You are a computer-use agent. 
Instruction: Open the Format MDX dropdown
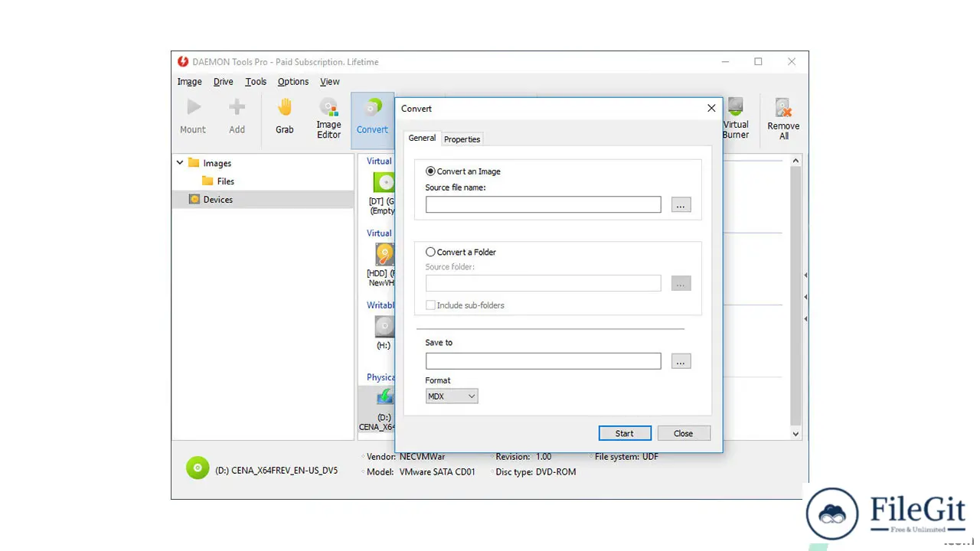click(452, 396)
